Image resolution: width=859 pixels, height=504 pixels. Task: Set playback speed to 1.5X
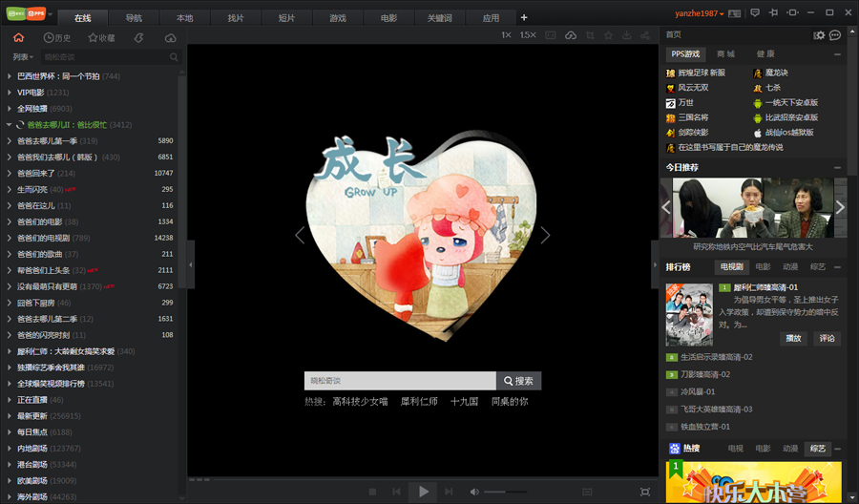pyautogui.click(x=528, y=35)
